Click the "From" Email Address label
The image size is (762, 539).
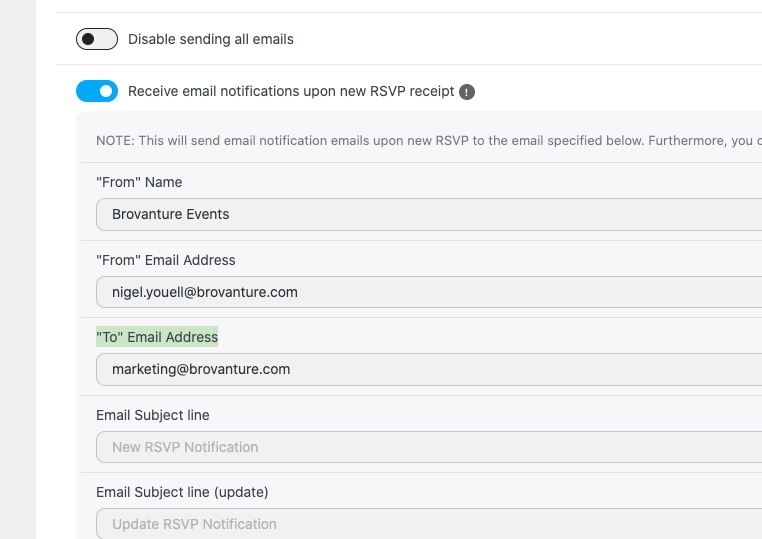[166, 260]
